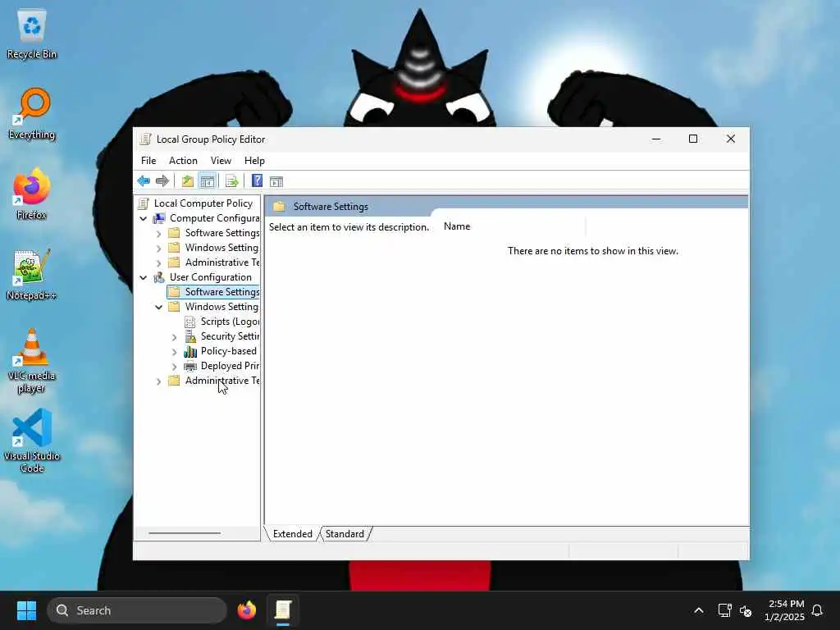
Task: Select Scripts (Logon/Logoff) tree item
Action: 230,322
